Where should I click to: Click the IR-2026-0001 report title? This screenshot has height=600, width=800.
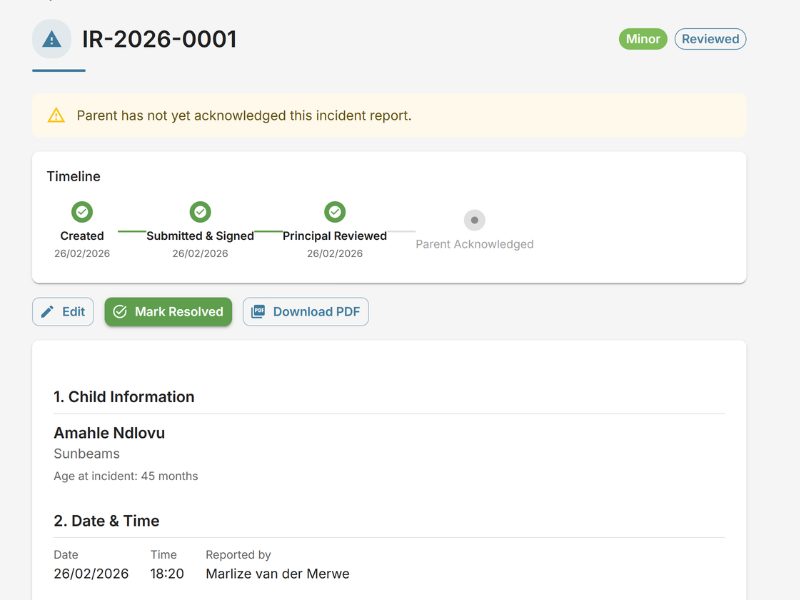pyautogui.click(x=156, y=39)
